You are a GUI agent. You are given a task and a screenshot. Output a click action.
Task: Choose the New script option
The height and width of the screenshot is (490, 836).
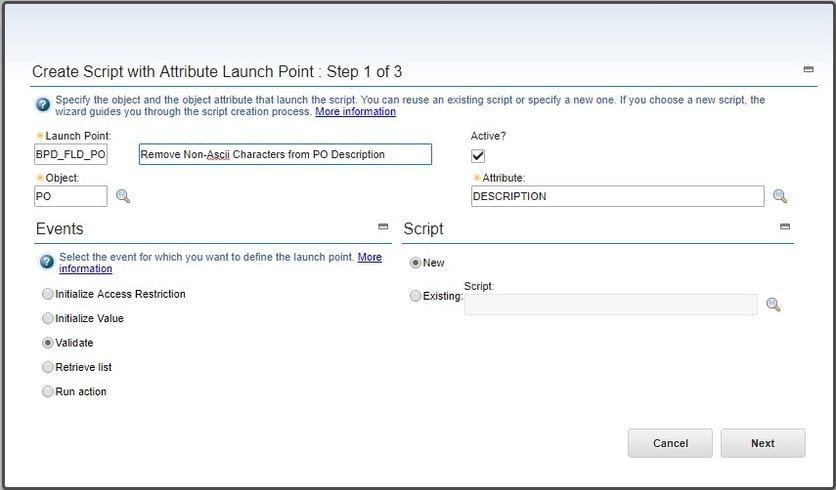click(x=415, y=263)
